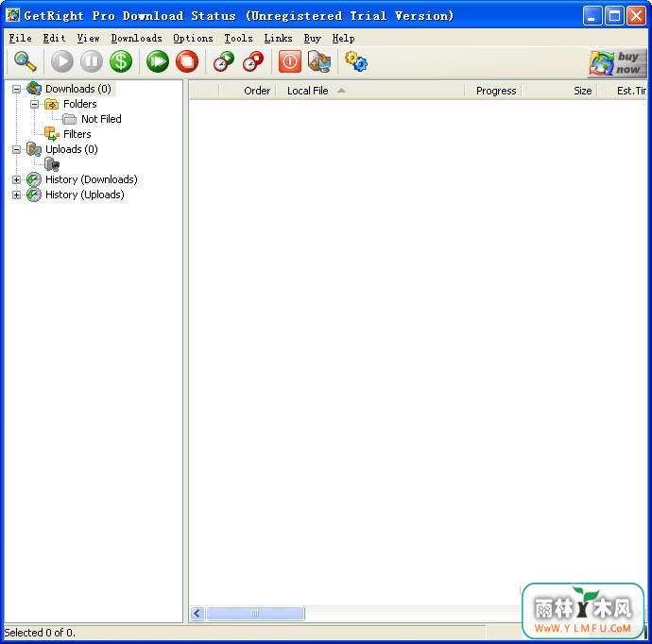Click the computer monitor toolbar icon
Viewport: 652px width, 644px height.
(x=319, y=61)
